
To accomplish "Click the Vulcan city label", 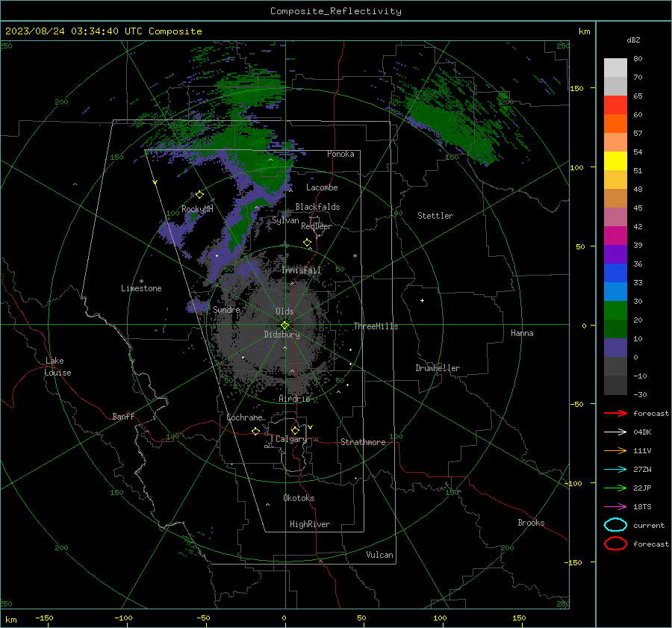I will 379,555.
